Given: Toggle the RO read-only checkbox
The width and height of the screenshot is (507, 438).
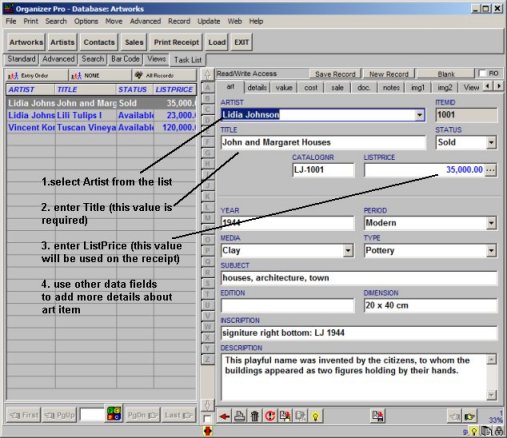Looking at the screenshot, I should (x=482, y=73).
